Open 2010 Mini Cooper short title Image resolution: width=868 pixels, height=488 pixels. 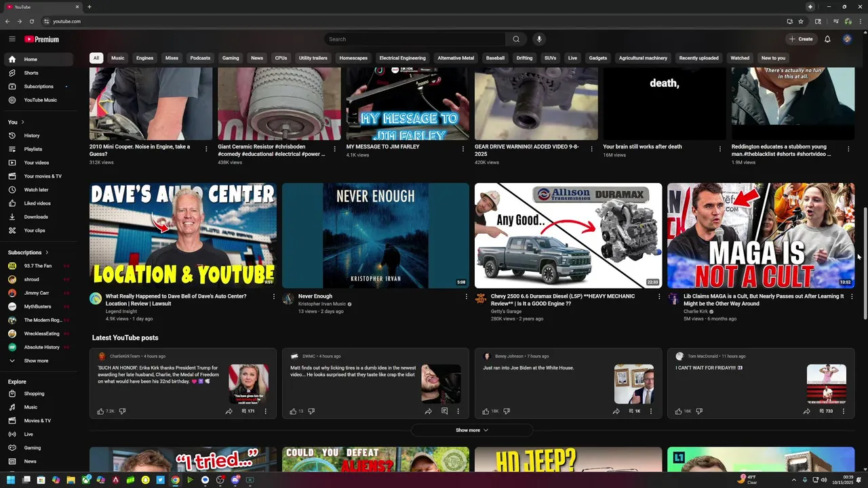140,150
